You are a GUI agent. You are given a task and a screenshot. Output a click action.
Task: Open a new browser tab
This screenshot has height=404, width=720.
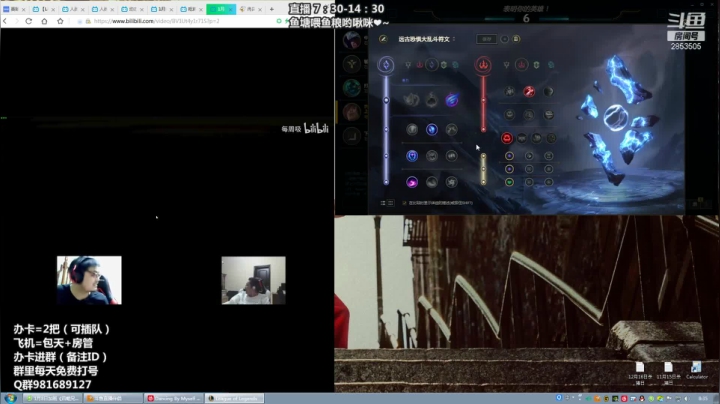(x=272, y=9)
